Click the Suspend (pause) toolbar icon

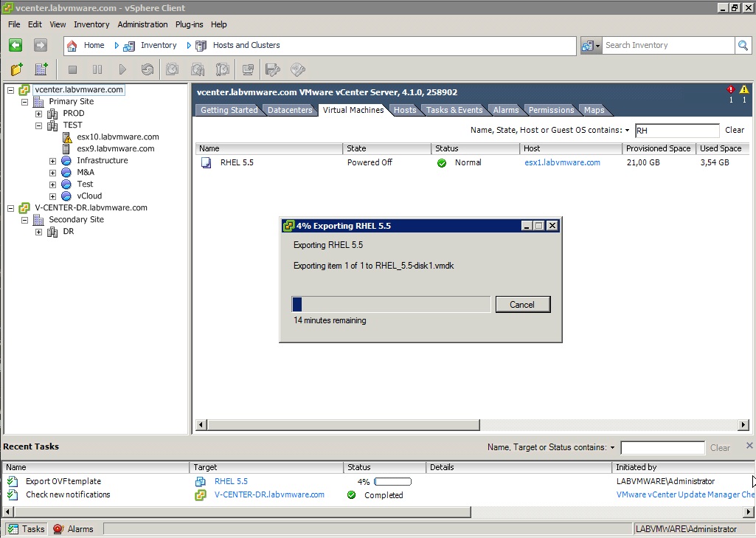coord(97,69)
